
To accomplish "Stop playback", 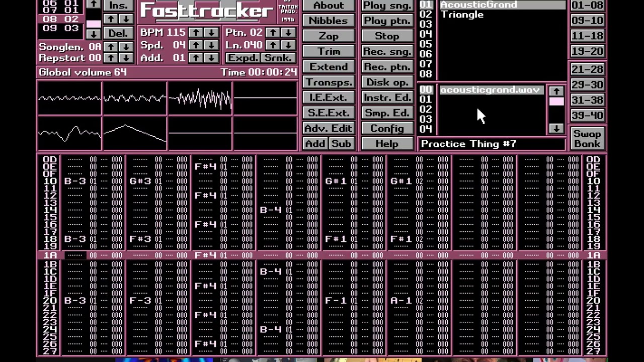I will pos(387,36).
